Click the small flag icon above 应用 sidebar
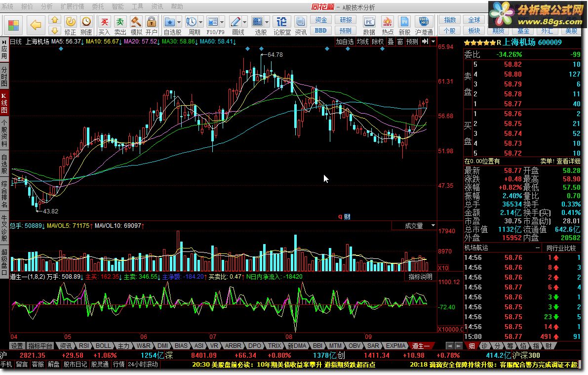Viewport: 588px width, 375px height. (x=4, y=42)
